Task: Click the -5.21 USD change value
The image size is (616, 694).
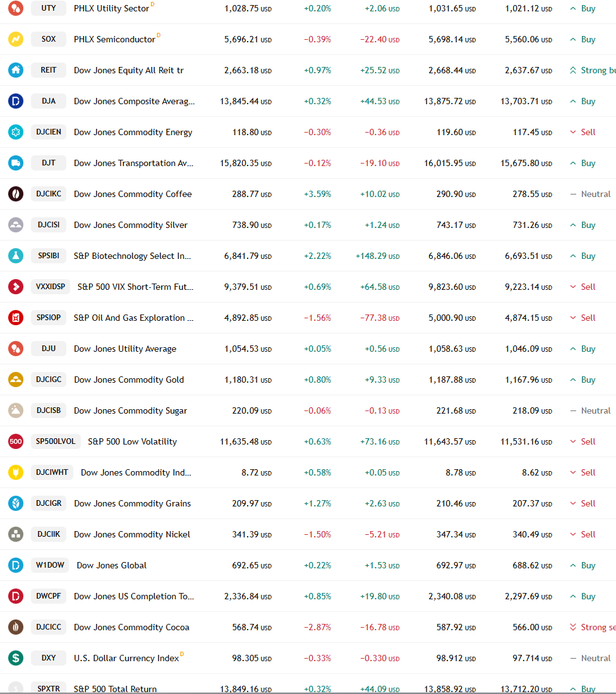Action: 382,535
